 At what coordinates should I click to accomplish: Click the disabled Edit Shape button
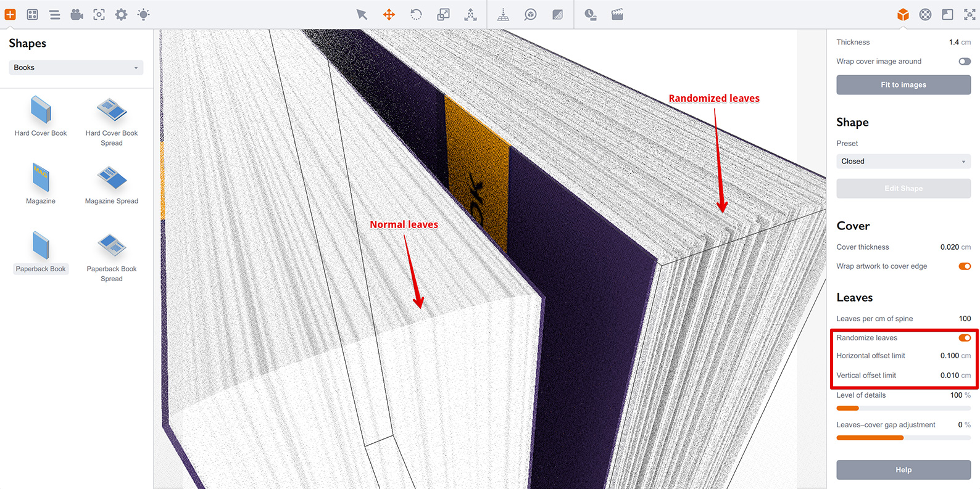pos(903,188)
